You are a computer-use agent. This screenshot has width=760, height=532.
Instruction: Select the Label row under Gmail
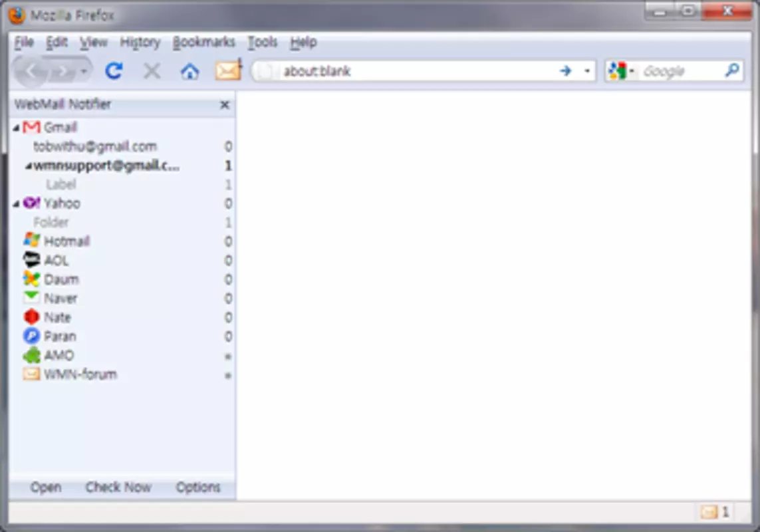coord(121,184)
